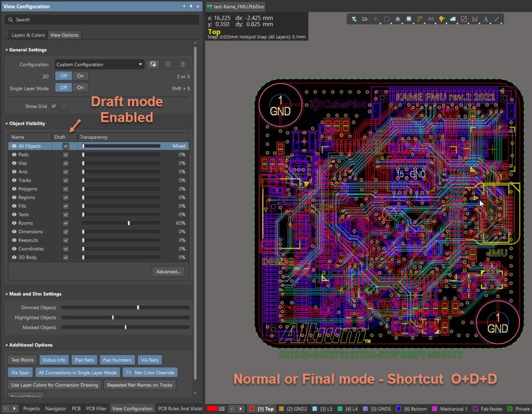Activate the interactive route connections tool
Screen dimensions: 532x414
(x=420, y=19)
